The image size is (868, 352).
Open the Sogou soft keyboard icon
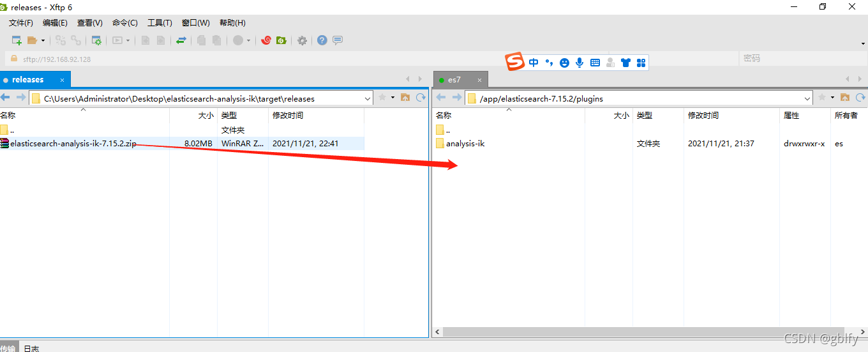[595, 63]
